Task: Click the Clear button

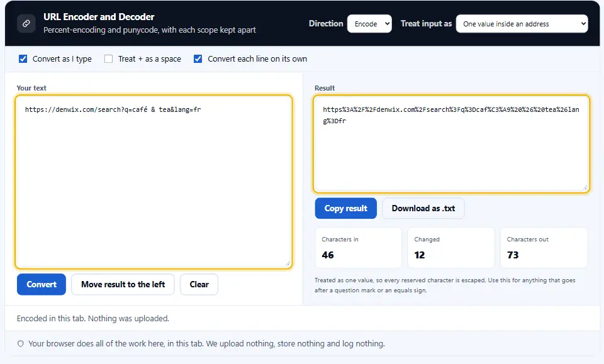Action: 199,284
